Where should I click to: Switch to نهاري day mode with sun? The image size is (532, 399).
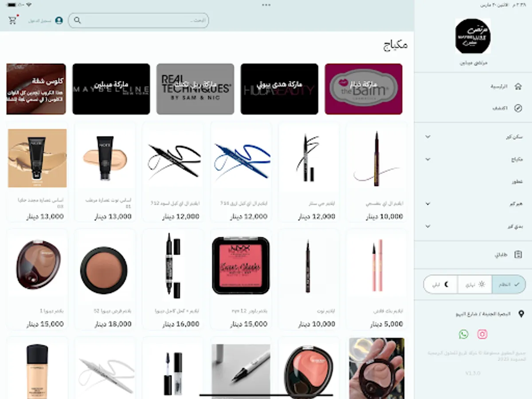pos(475,284)
